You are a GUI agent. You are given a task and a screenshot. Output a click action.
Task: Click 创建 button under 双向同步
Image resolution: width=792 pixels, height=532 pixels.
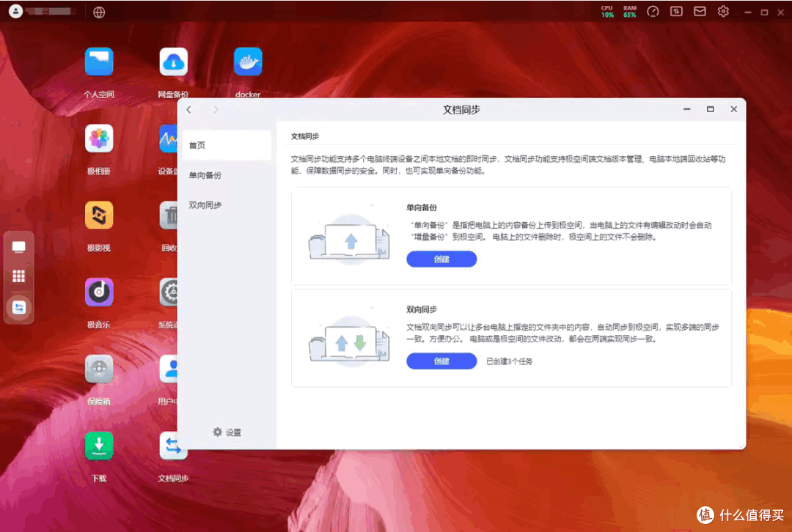(441, 361)
